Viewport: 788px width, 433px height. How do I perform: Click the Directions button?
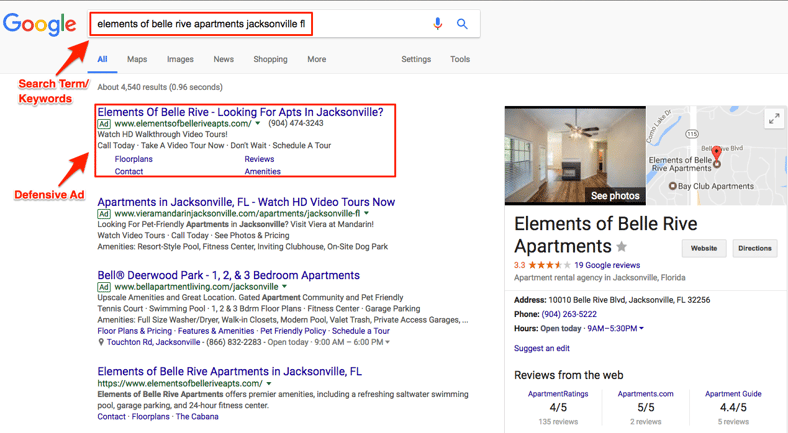[755, 249]
